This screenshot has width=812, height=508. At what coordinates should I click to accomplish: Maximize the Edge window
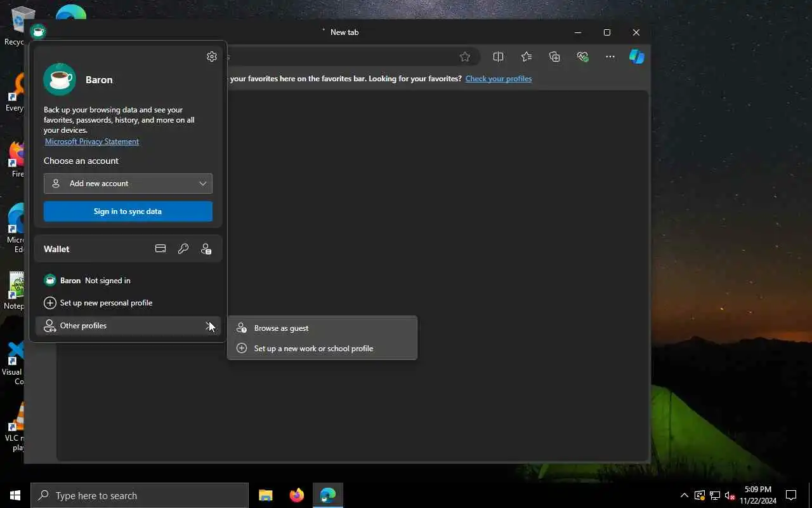click(x=607, y=32)
